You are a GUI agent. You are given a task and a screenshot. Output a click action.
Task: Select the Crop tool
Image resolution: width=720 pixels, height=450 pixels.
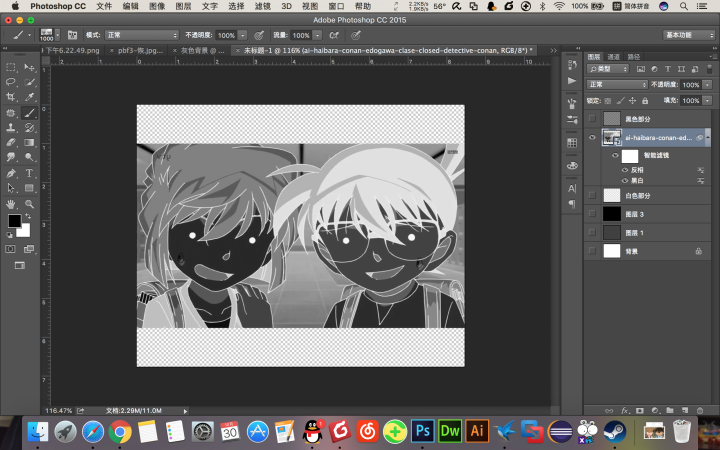(x=11, y=97)
